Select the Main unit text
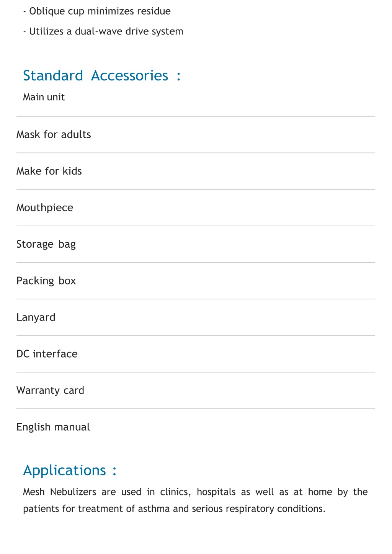 pos(44,97)
